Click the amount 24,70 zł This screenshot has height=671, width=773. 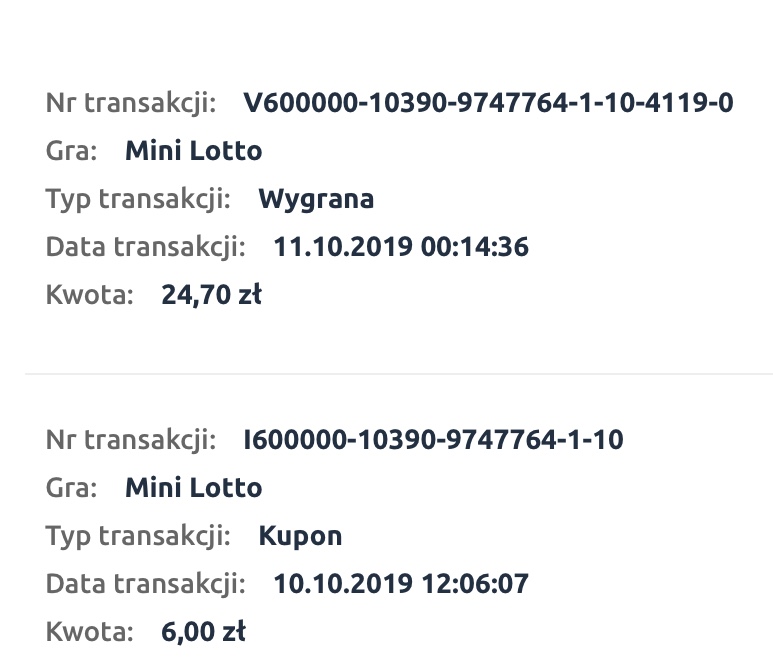click(211, 295)
